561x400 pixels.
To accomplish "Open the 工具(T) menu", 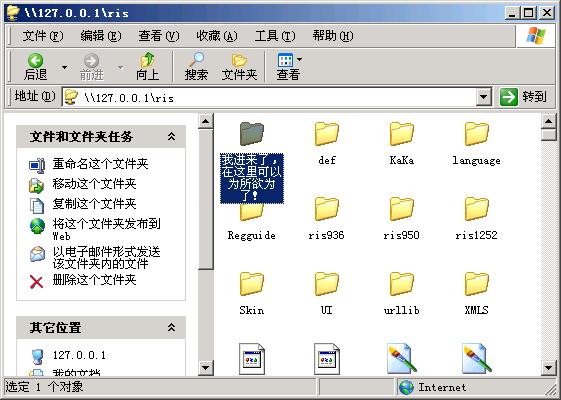I will [x=275, y=36].
